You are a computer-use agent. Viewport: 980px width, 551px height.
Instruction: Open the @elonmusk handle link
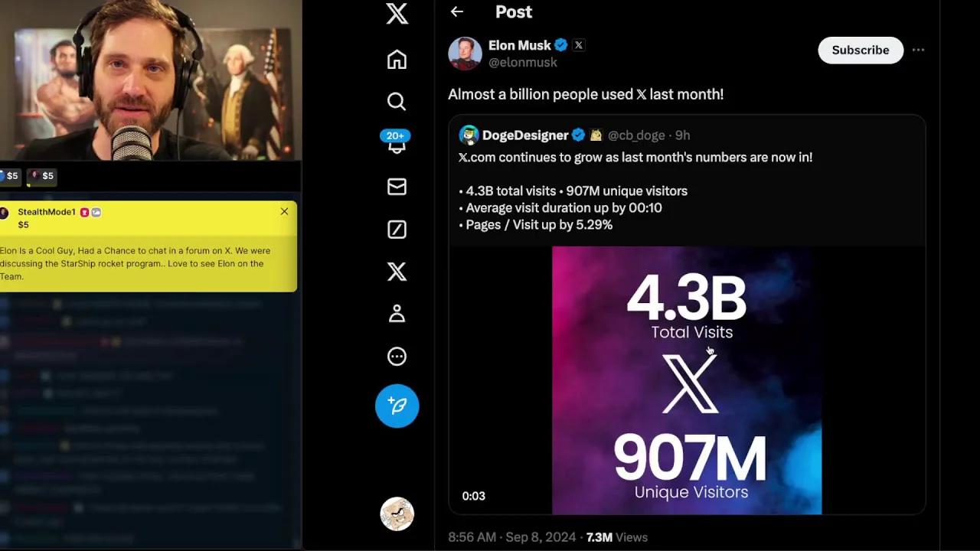click(523, 63)
